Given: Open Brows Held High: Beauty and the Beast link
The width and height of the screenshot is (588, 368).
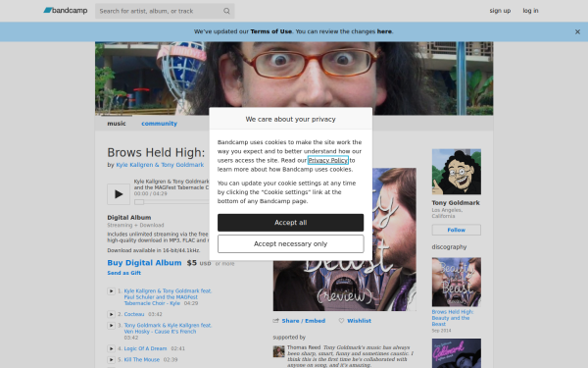Looking at the screenshot, I should click(453, 318).
